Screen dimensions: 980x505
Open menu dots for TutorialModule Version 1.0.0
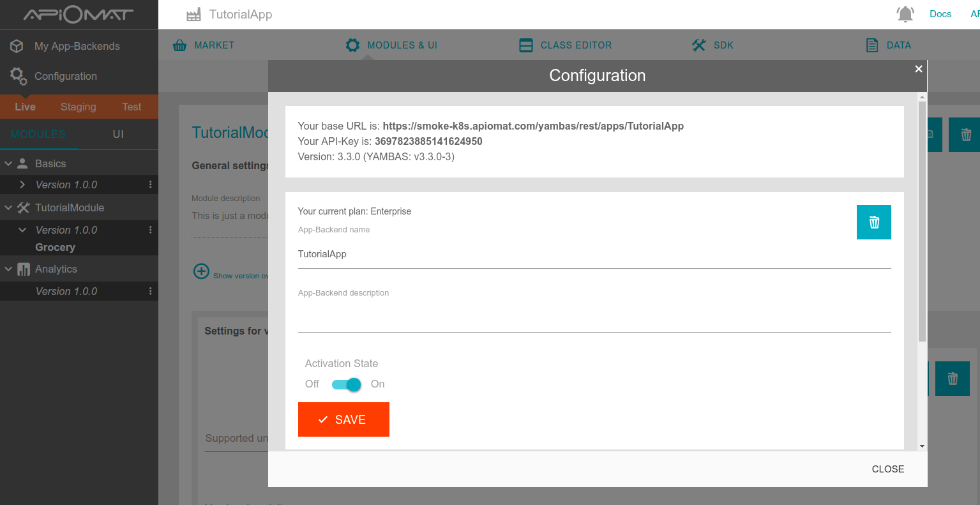151,230
